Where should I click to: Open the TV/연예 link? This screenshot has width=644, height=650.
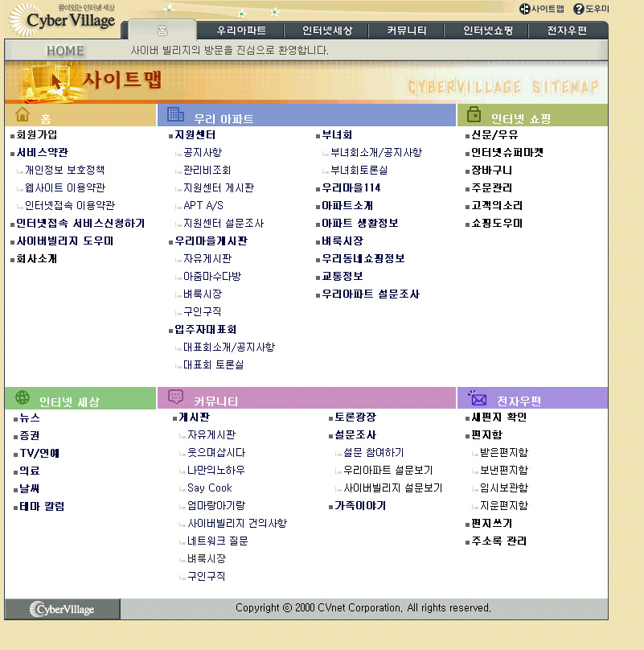click(39, 453)
